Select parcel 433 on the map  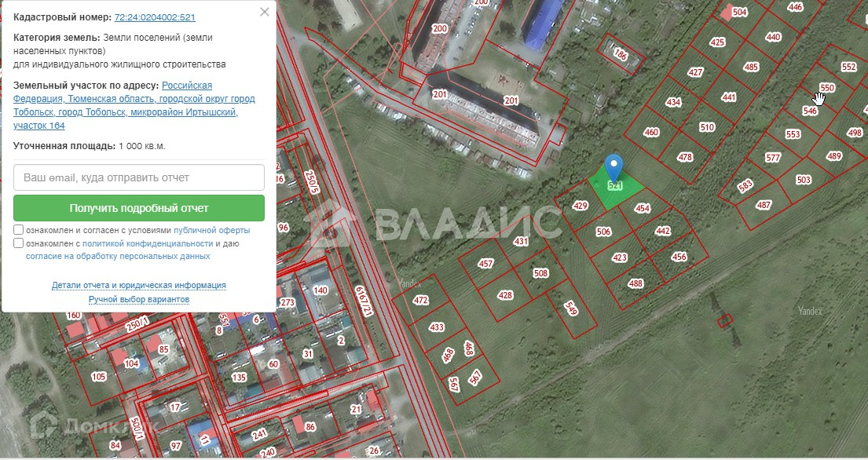pos(437,327)
